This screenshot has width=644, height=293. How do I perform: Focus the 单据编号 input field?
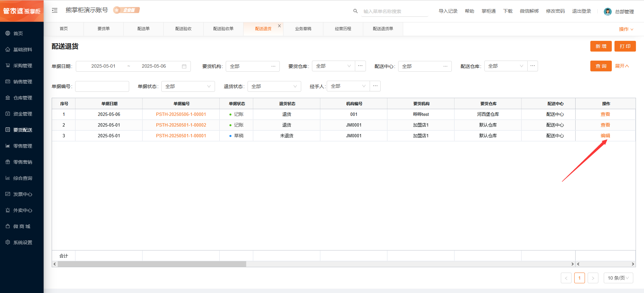tap(102, 86)
